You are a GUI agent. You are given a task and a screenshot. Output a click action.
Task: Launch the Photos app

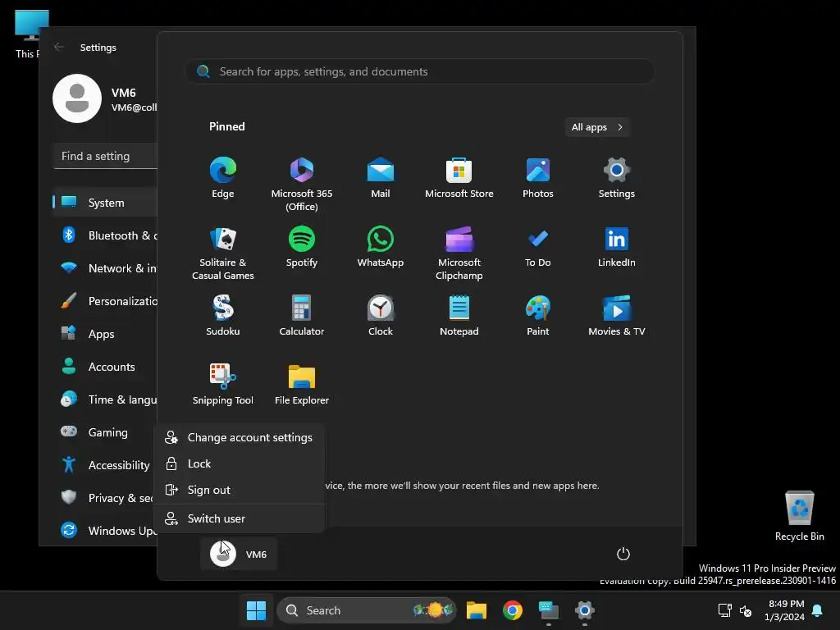click(x=538, y=178)
